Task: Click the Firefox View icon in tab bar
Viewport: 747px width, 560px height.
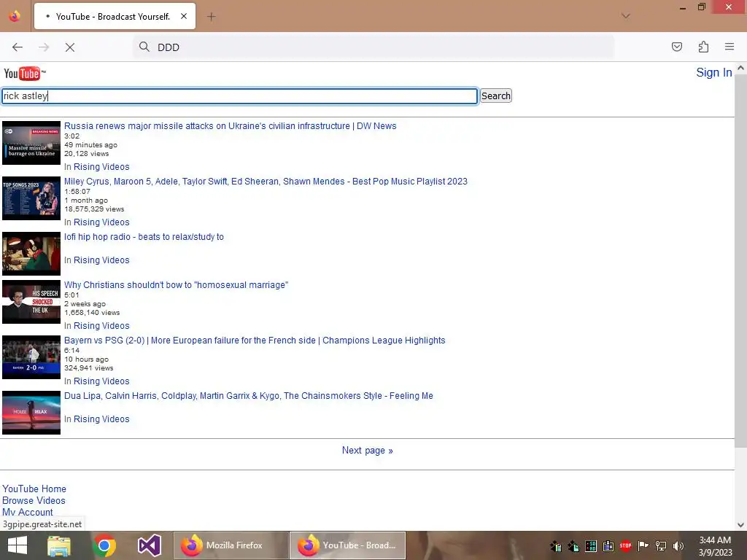Action: click(x=15, y=16)
